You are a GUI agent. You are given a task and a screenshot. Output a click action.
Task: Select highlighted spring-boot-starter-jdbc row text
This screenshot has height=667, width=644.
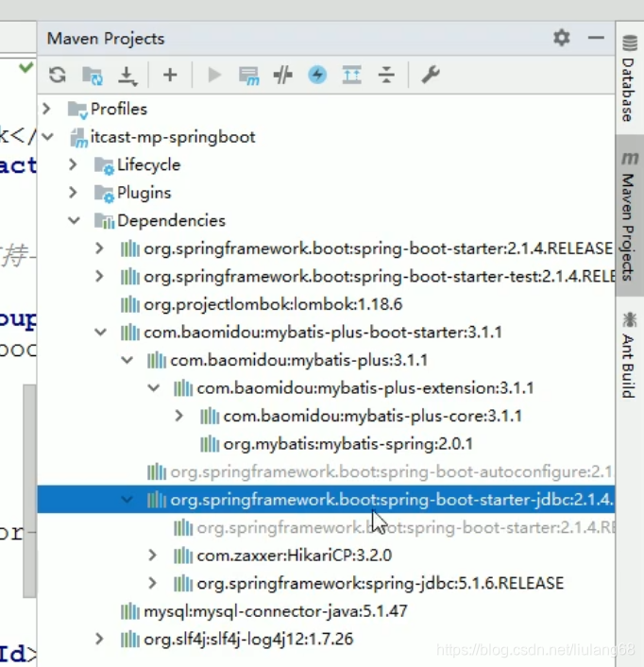click(393, 500)
